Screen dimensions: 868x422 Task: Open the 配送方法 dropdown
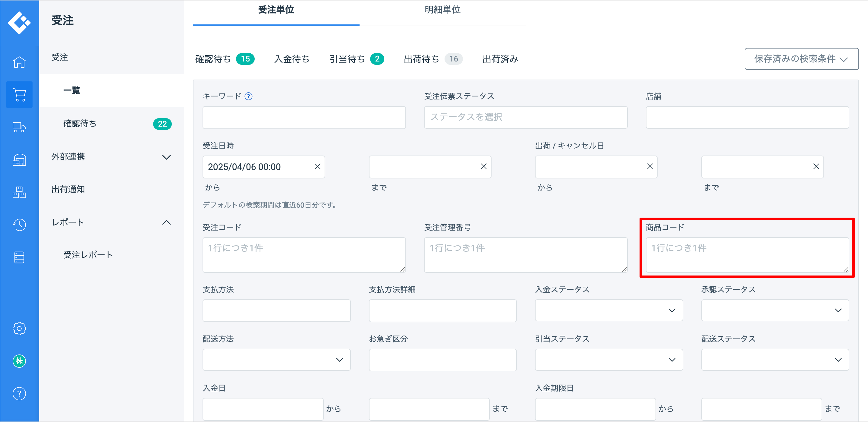pos(276,360)
